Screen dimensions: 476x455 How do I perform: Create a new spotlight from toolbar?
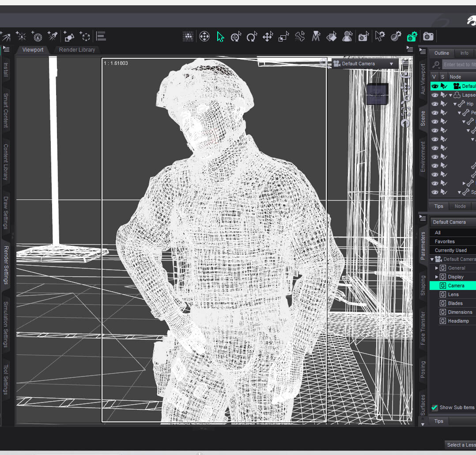click(x=53, y=36)
